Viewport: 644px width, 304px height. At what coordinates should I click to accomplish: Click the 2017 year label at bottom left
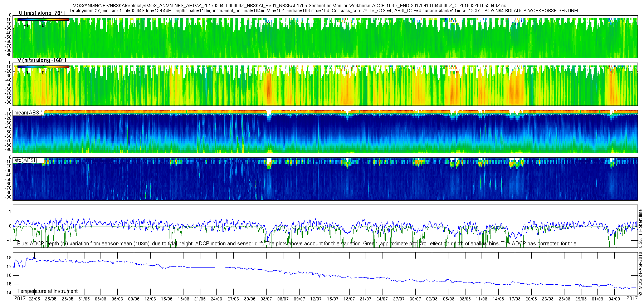coord(20,299)
